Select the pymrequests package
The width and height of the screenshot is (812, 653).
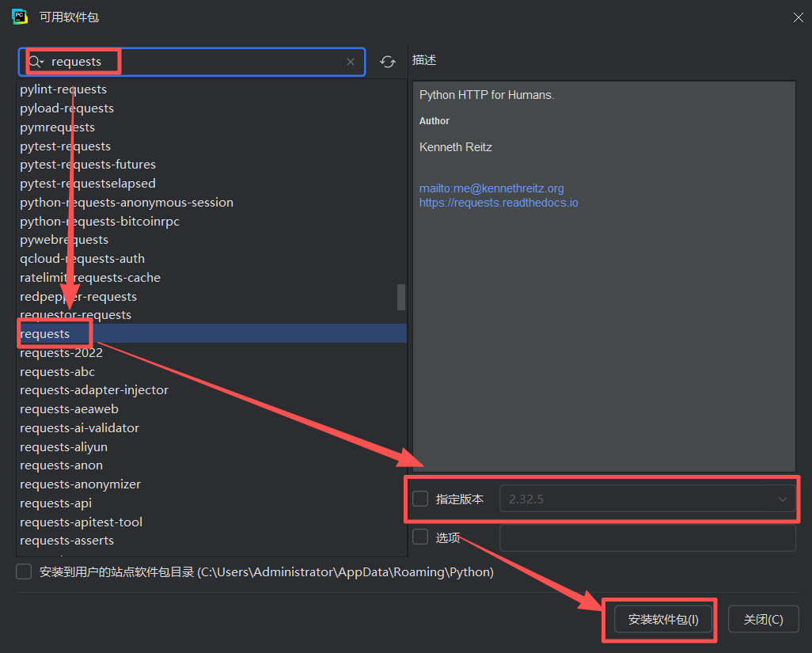58,127
